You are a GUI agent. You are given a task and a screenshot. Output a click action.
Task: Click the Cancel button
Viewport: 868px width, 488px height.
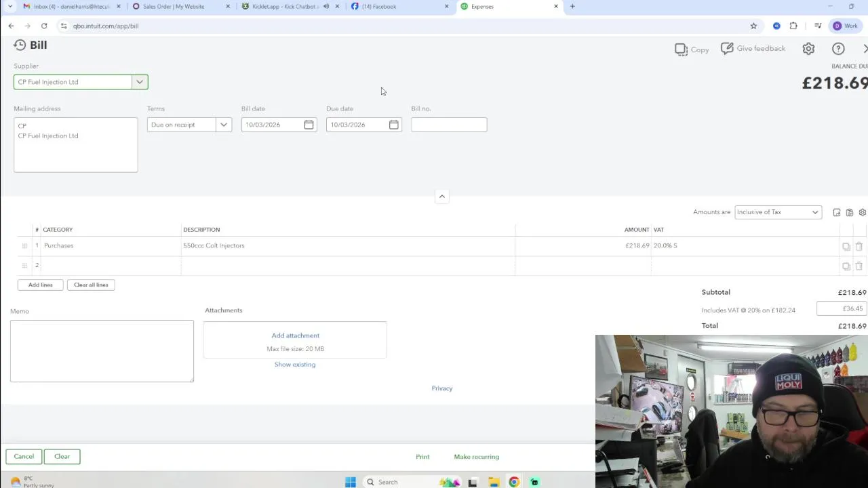24,456
